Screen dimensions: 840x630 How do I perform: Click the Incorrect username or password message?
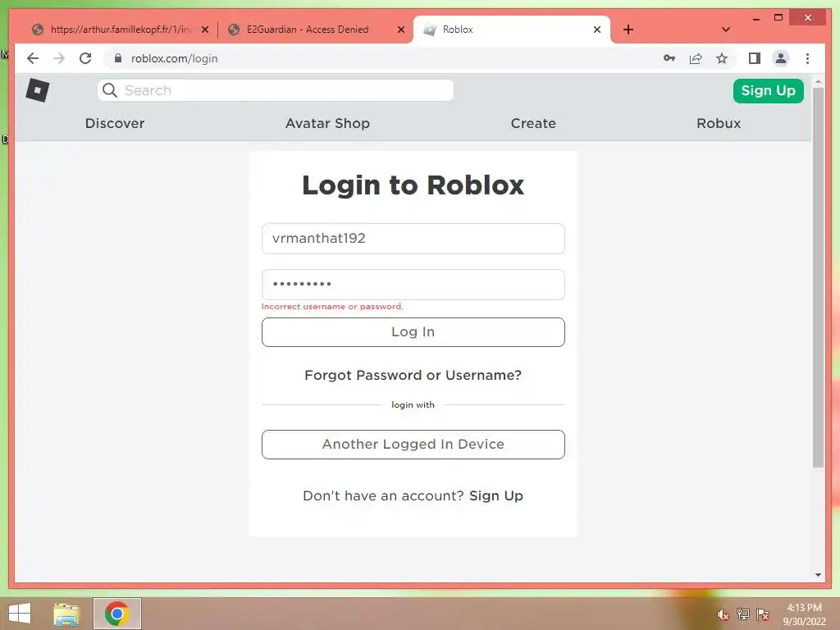point(332,307)
